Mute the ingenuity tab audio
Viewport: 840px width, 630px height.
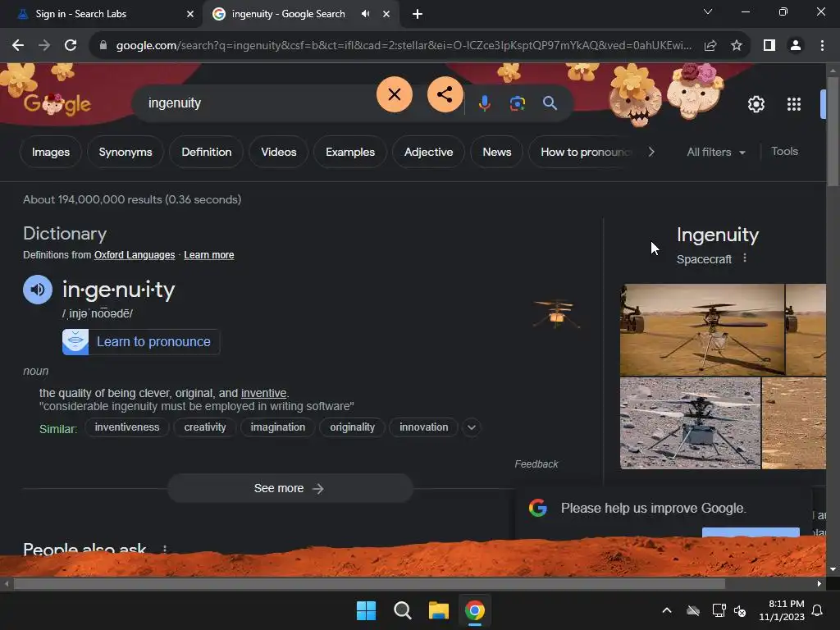pos(365,14)
